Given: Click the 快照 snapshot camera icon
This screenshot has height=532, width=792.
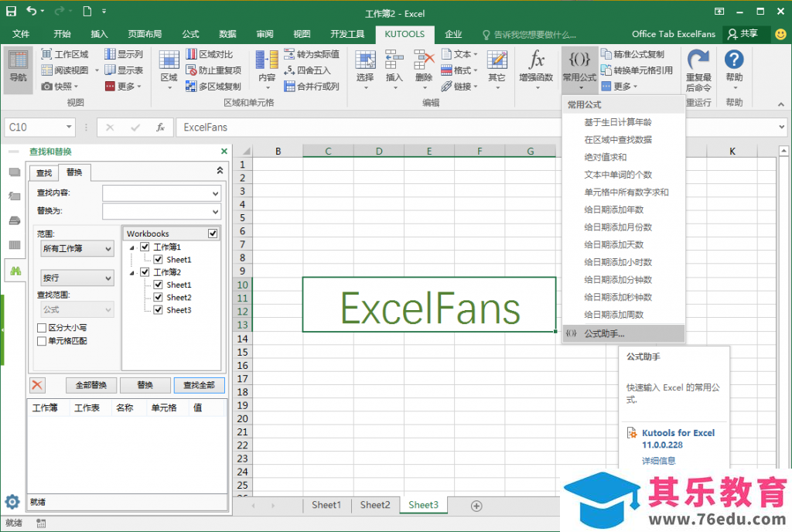Looking at the screenshot, I should (x=46, y=87).
